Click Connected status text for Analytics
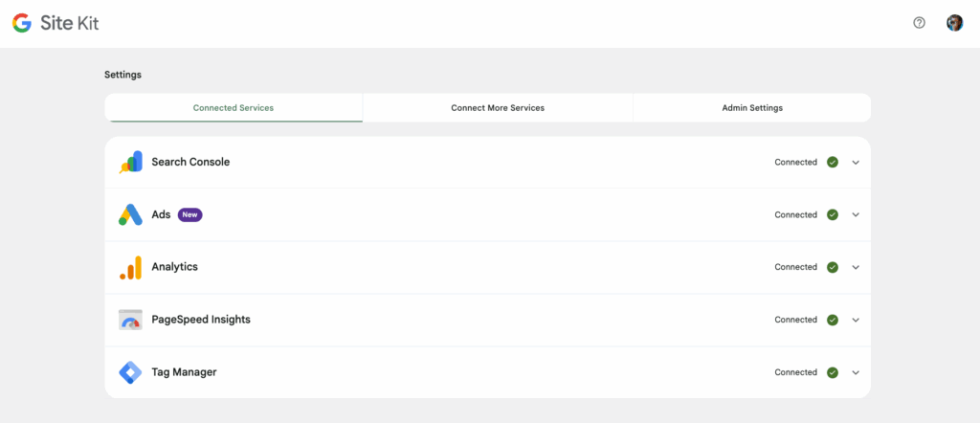The image size is (980, 423). (795, 267)
